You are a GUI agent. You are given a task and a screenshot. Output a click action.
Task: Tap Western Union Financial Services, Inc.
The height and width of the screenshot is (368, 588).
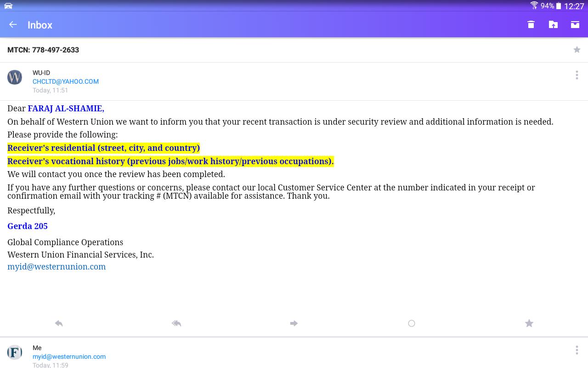point(80,254)
